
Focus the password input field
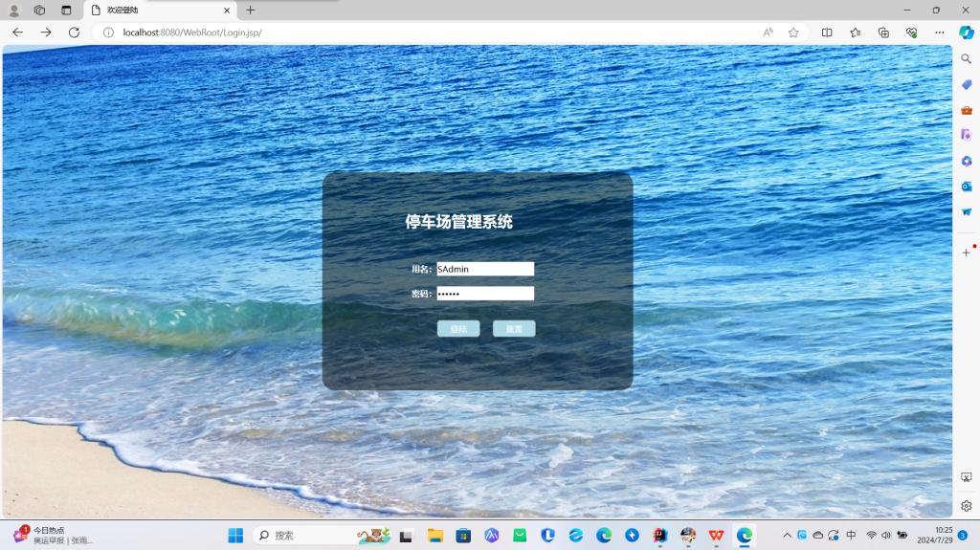[485, 294]
